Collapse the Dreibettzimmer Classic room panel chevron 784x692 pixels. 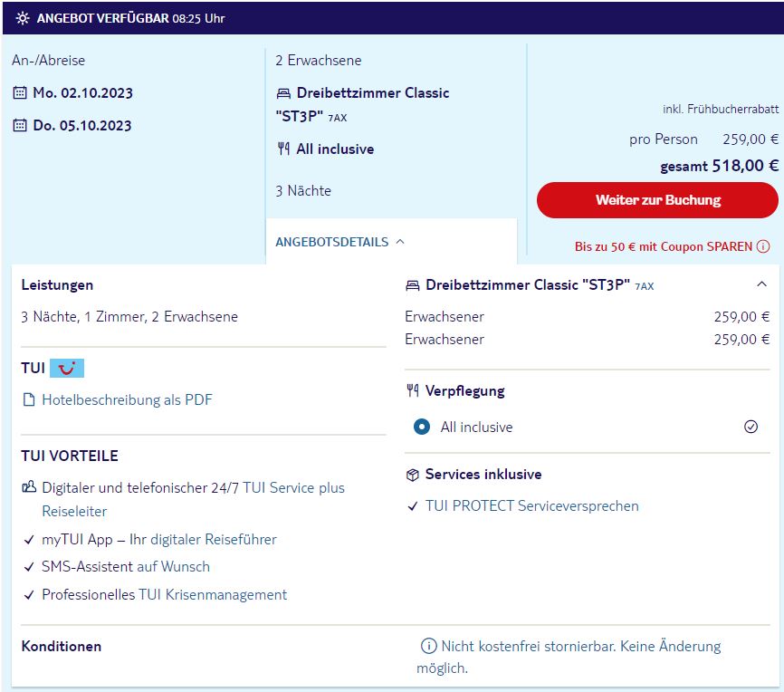[761, 284]
